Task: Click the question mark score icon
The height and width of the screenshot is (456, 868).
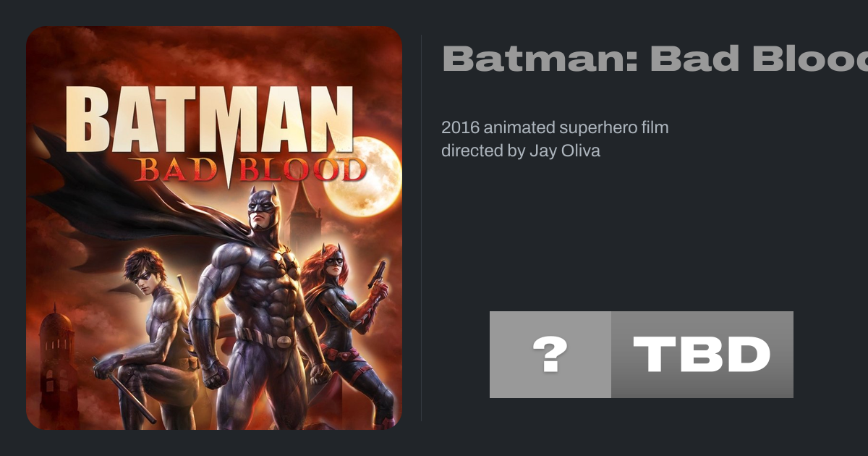Action: [550, 355]
